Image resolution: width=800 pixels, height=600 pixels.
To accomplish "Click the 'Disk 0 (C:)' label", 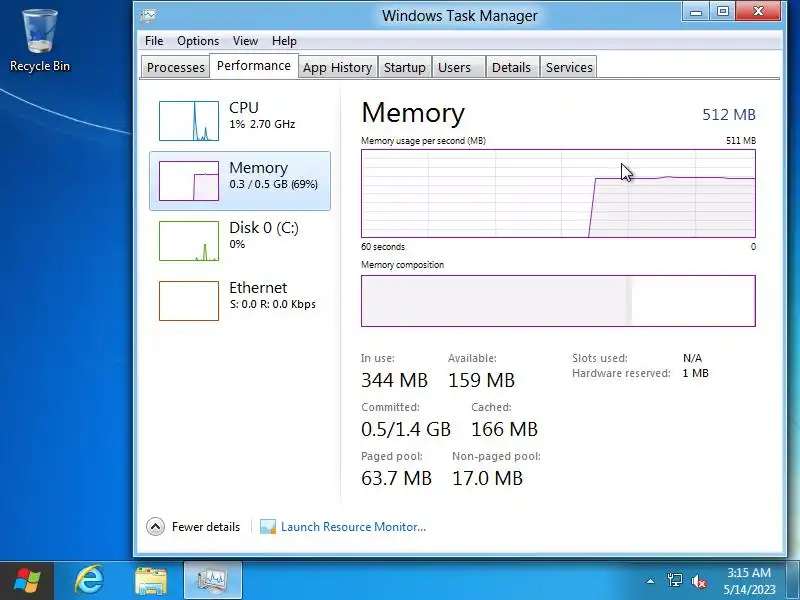I will pyautogui.click(x=264, y=228).
